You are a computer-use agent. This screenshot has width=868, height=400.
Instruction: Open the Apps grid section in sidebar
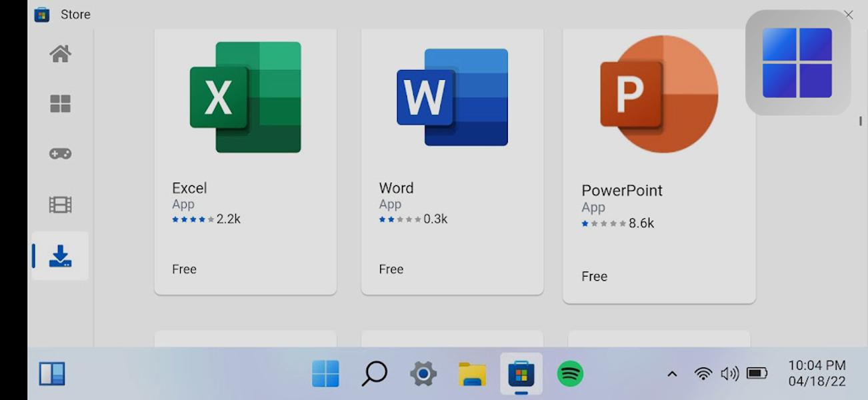(x=60, y=103)
